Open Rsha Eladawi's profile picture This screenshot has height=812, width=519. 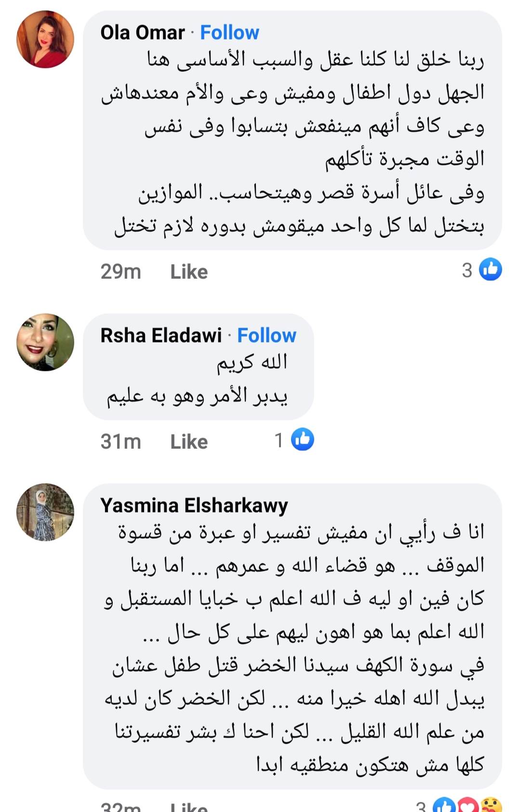point(45,342)
